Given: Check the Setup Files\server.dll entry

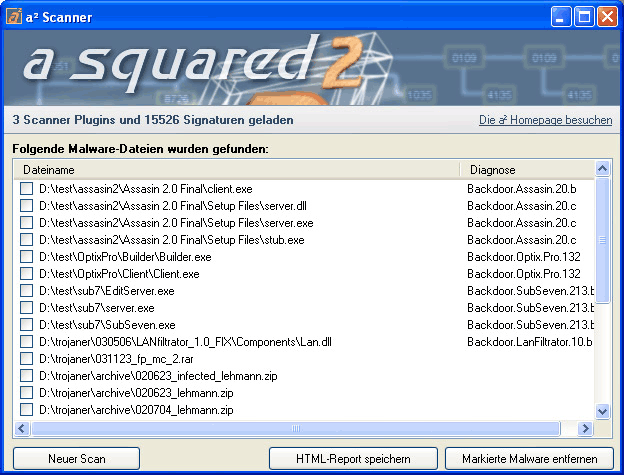Looking at the screenshot, I should 26,206.
